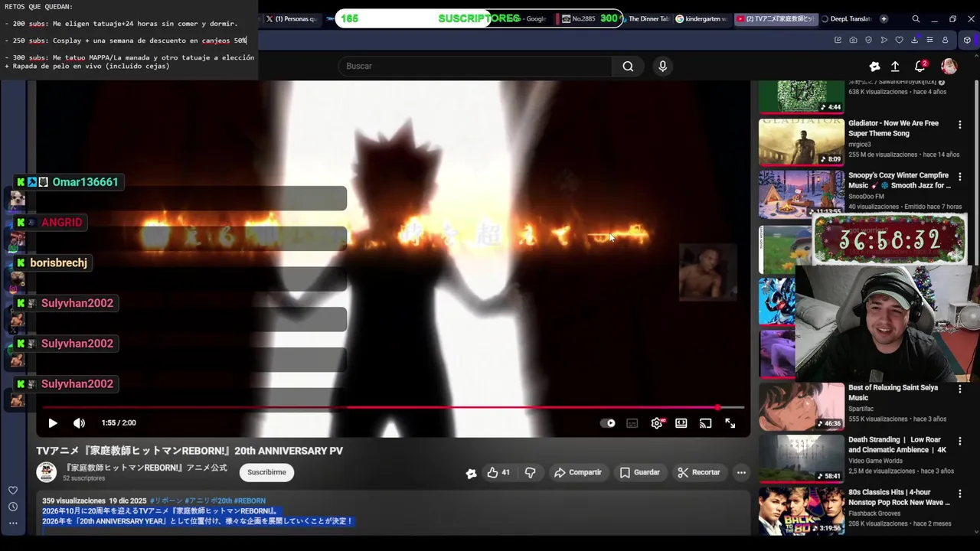This screenshot has width=980, height=551.
Task: Click the clock history icon in sidebar
Action: 13,507
